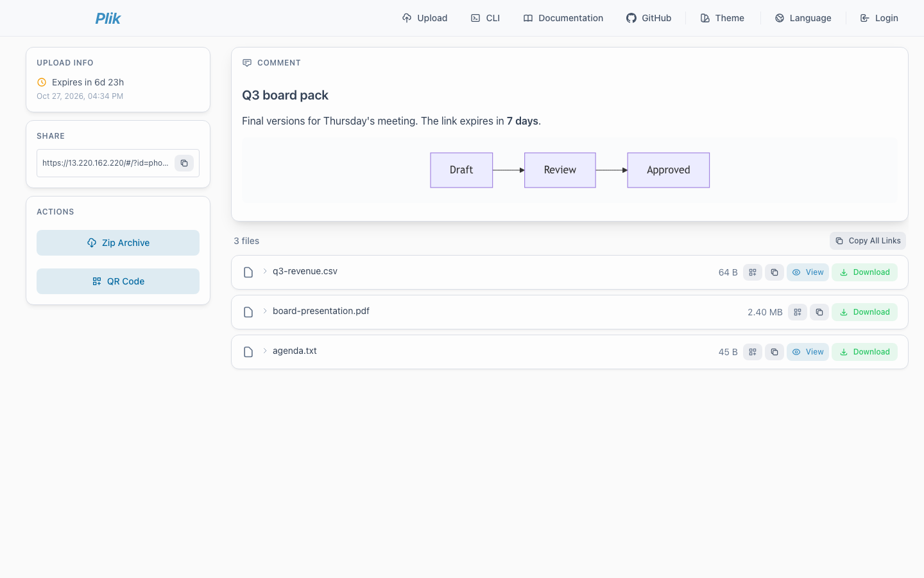Show QR code for q3-revenue.csv

click(753, 272)
